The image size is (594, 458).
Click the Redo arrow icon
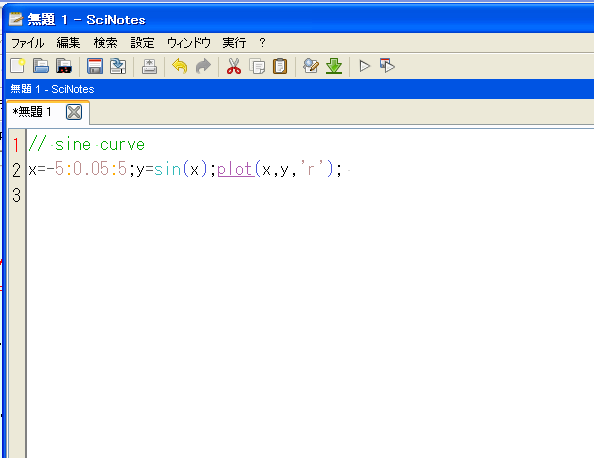point(203,66)
